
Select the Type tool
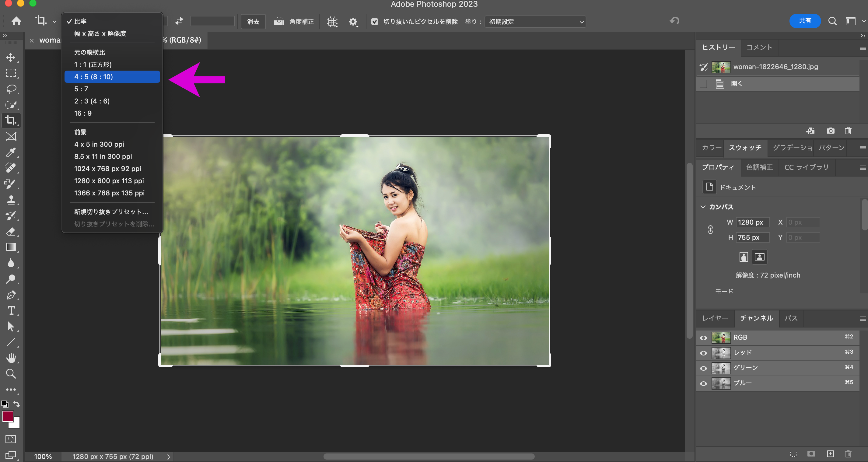11,311
